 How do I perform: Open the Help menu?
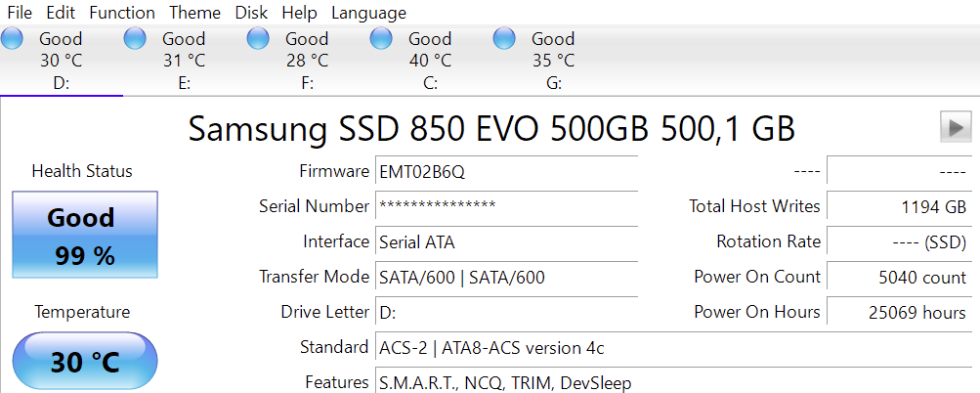click(299, 13)
